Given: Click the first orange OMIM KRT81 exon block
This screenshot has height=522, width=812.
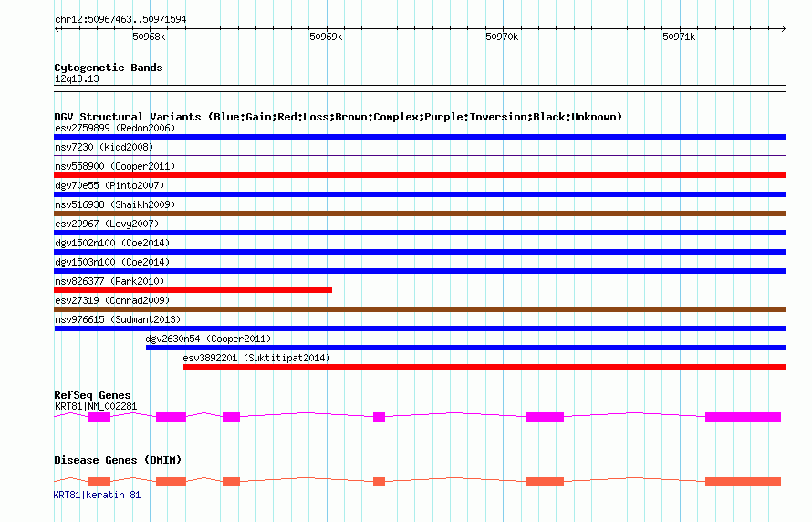Looking at the screenshot, I should (99, 482).
